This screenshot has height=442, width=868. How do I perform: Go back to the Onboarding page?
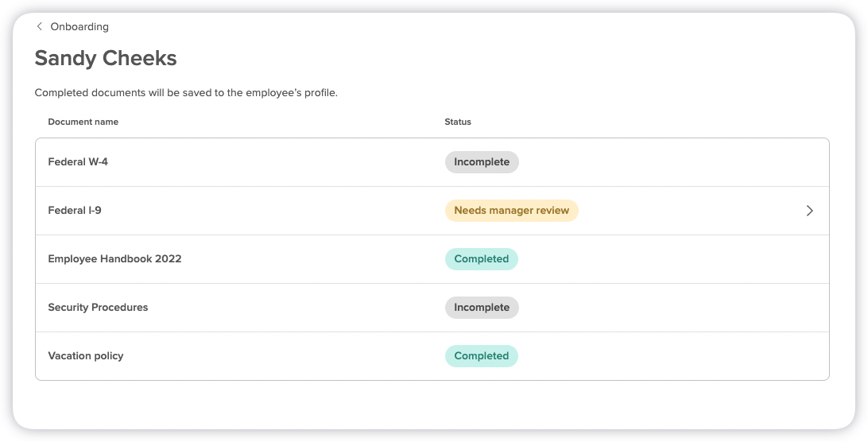click(79, 26)
